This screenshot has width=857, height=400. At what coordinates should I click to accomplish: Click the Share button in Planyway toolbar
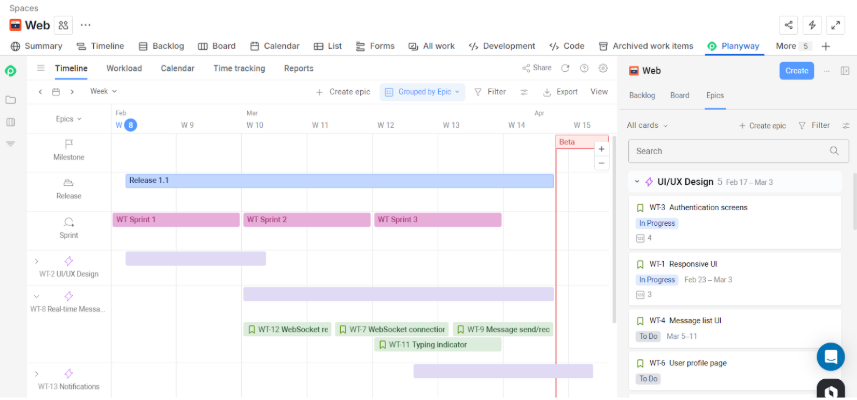coord(537,68)
